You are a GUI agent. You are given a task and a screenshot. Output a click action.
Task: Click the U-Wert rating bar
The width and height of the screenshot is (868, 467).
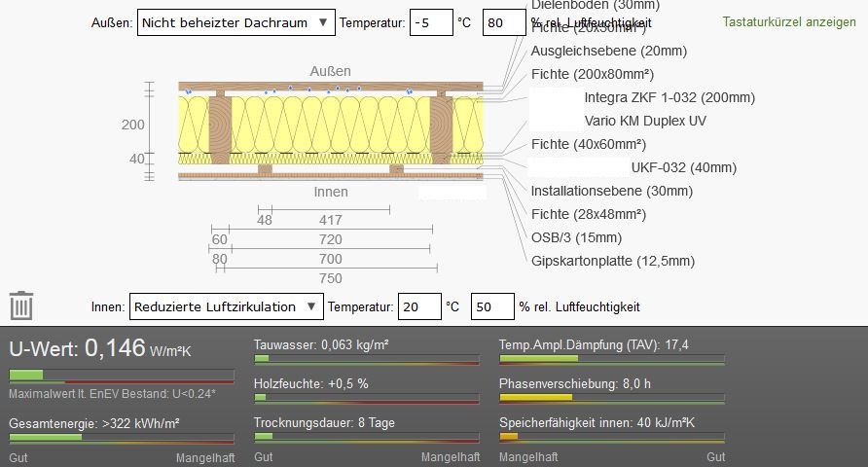tap(122, 376)
